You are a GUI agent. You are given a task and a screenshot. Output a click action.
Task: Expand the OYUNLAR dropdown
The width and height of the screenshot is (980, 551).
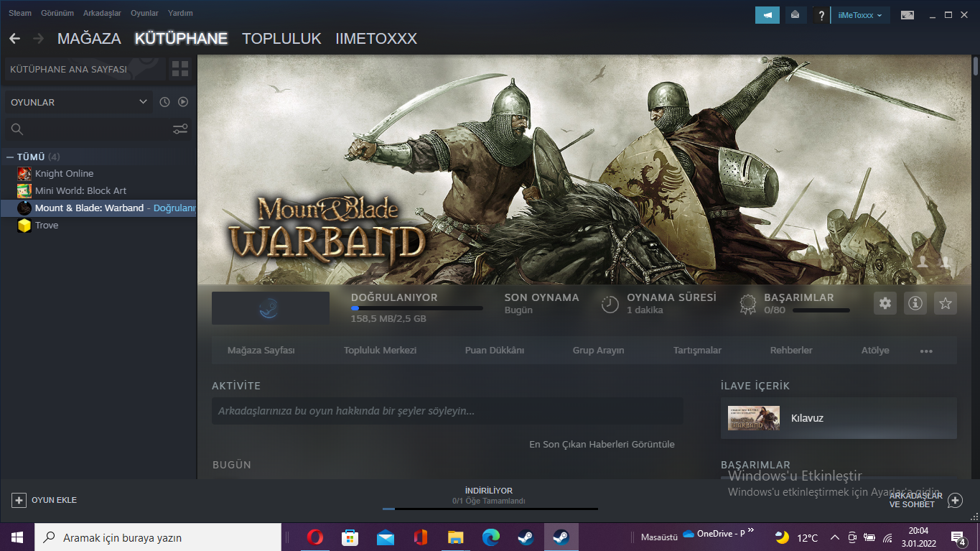[79, 102]
